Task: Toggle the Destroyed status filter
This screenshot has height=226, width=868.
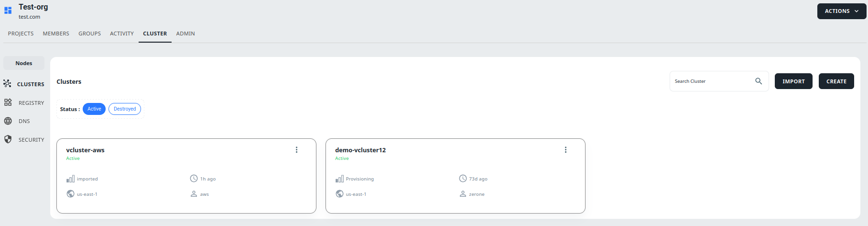Action: point(125,109)
